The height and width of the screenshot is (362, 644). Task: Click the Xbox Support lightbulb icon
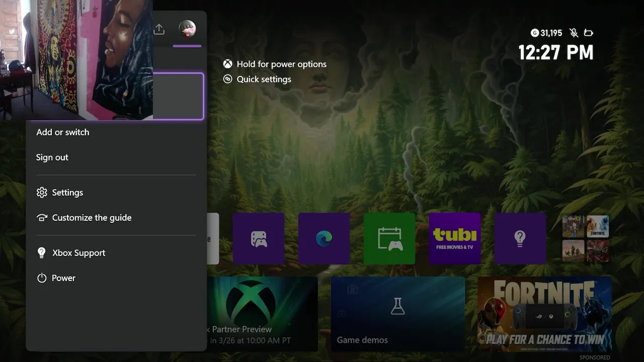point(42,253)
